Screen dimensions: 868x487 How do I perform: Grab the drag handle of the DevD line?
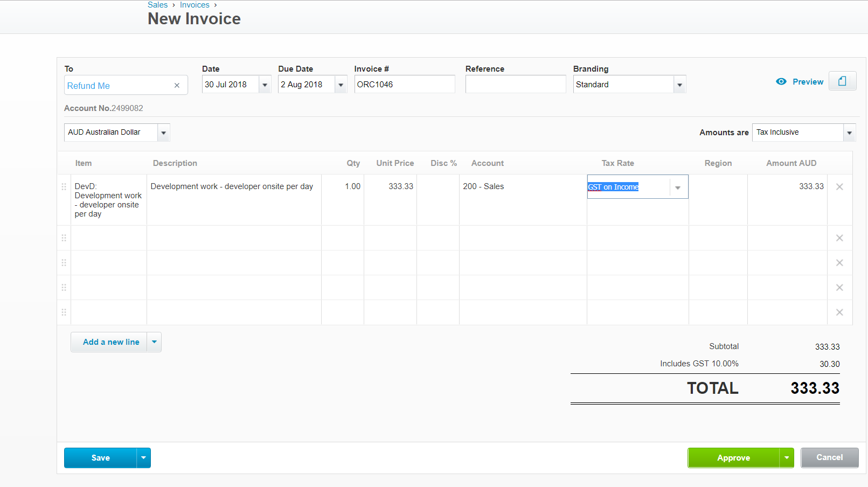[64, 187]
